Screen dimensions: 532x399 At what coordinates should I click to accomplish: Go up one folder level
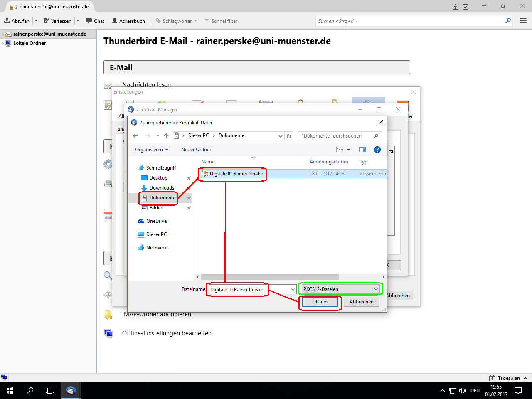pos(166,136)
